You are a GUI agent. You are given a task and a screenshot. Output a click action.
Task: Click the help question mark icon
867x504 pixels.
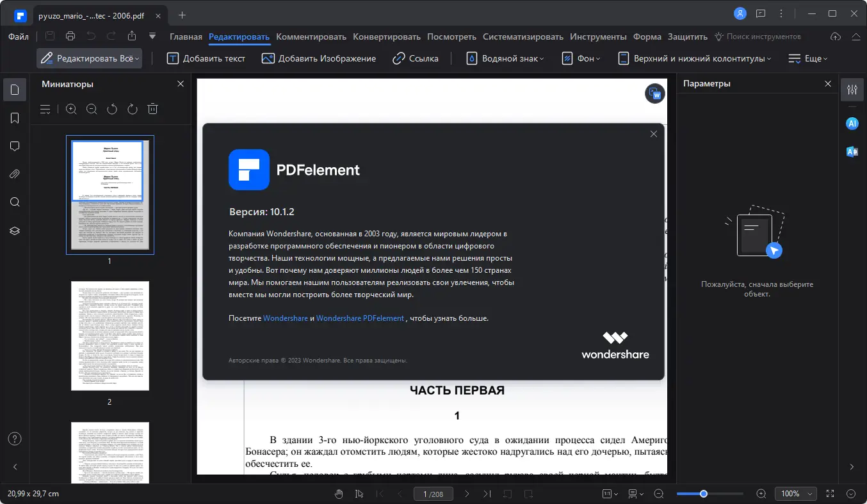pos(15,439)
